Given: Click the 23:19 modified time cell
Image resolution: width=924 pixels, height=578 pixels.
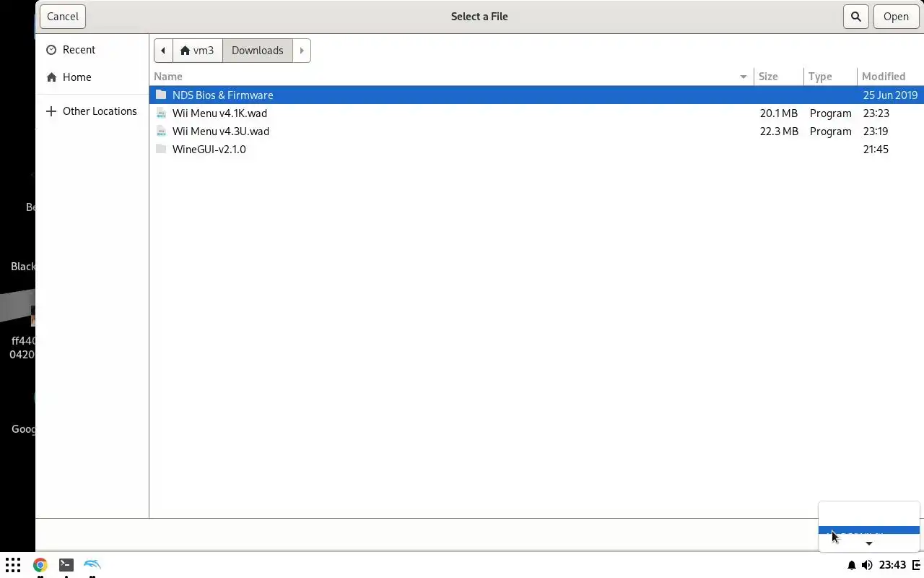Looking at the screenshot, I should click(x=876, y=131).
